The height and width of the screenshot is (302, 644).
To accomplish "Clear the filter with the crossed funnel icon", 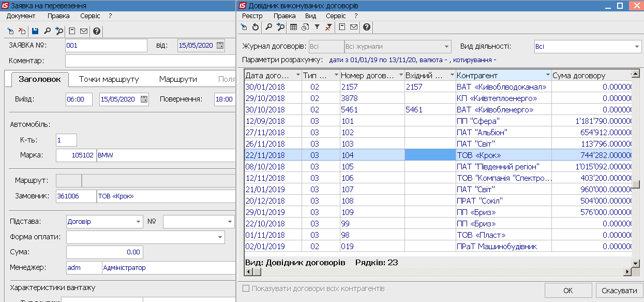I will pos(328,27).
